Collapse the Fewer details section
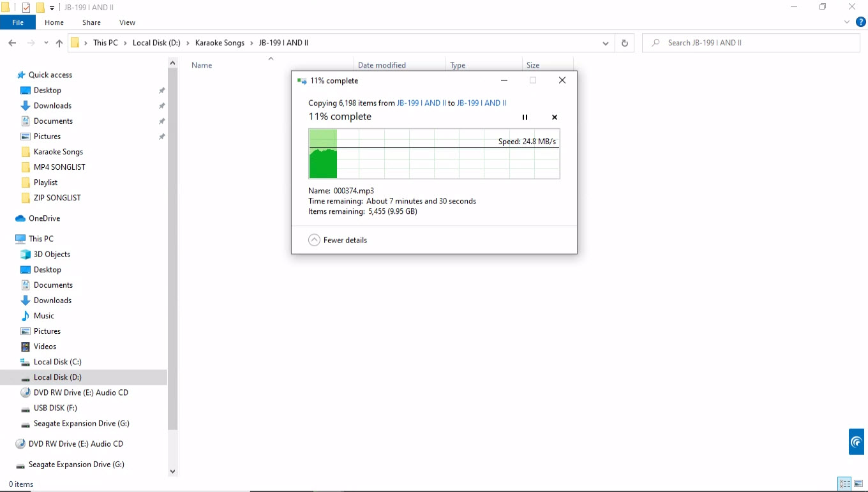Image resolution: width=868 pixels, height=492 pixels. (314, 240)
